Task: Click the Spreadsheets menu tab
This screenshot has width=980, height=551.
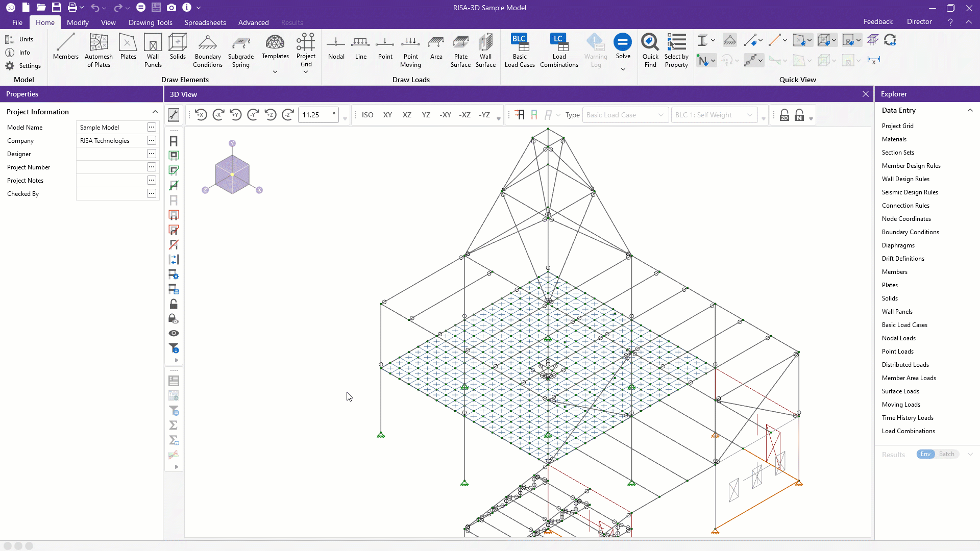Action: click(205, 22)
